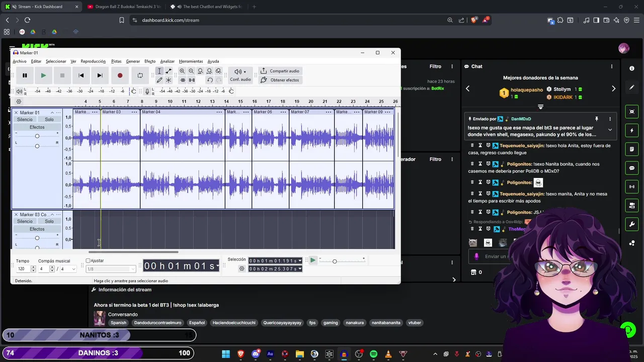Open the Archivo menu

click(x=20, y=61)
